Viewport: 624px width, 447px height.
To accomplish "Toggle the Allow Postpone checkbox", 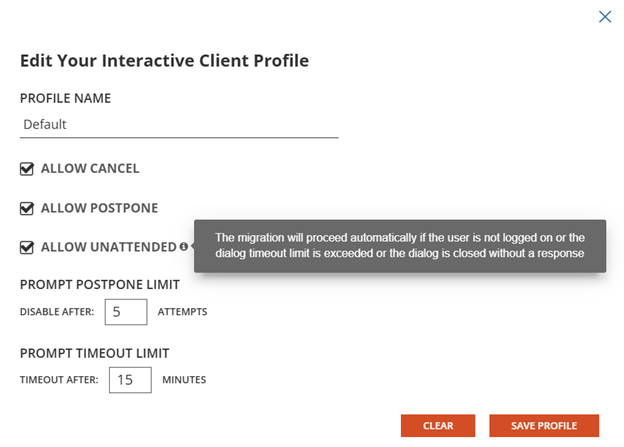I will (27, 209).
